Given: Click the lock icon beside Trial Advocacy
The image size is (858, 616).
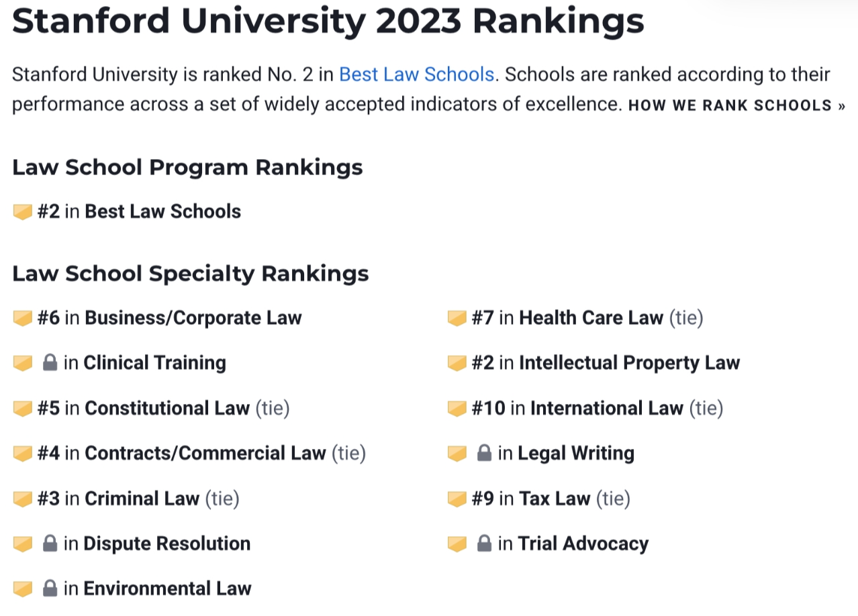Looking at the screenshot, I should pos(484,544).
